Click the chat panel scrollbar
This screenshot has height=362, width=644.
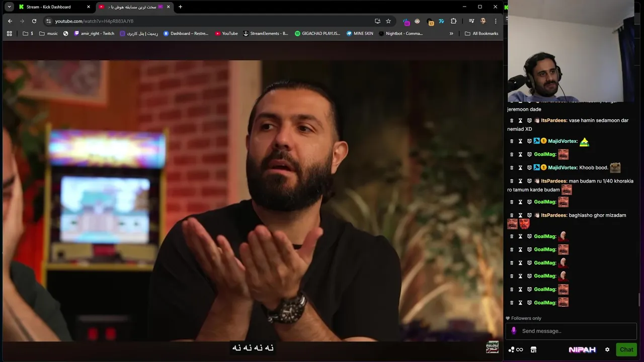pos(640,299)
